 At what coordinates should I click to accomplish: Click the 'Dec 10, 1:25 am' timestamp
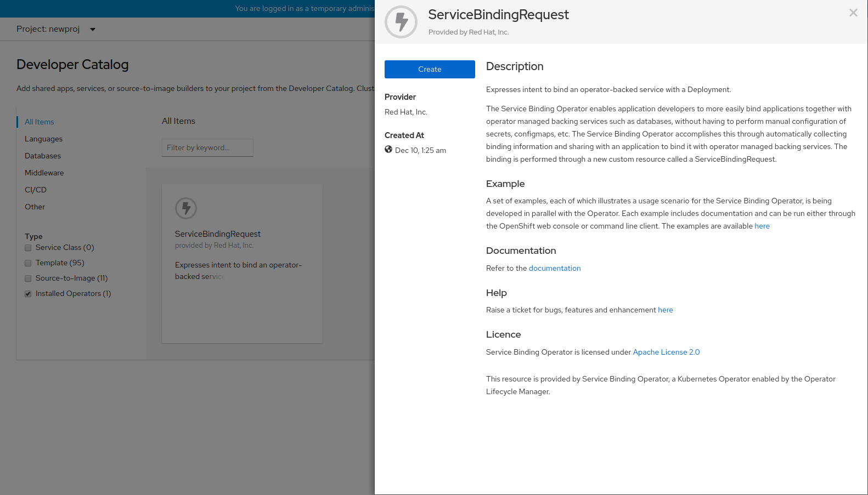click(x=420, y=150)
